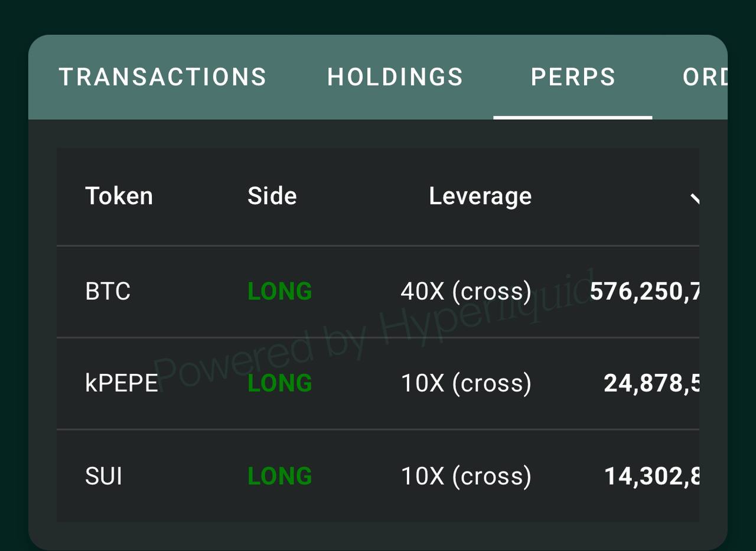The height and width of the screenshot is (551, 756).
Task: Select the PERPS tab
Action: tap(573, 77)
